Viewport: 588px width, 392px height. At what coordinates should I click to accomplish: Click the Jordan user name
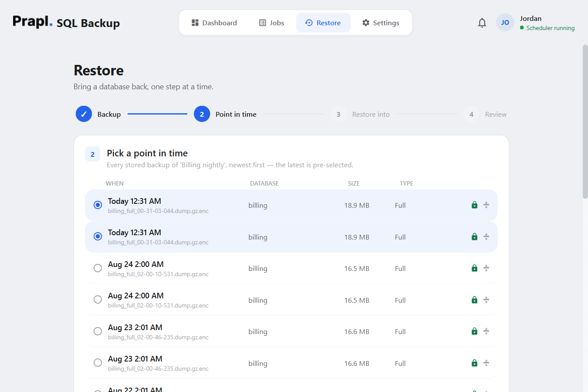click(531, 18)
